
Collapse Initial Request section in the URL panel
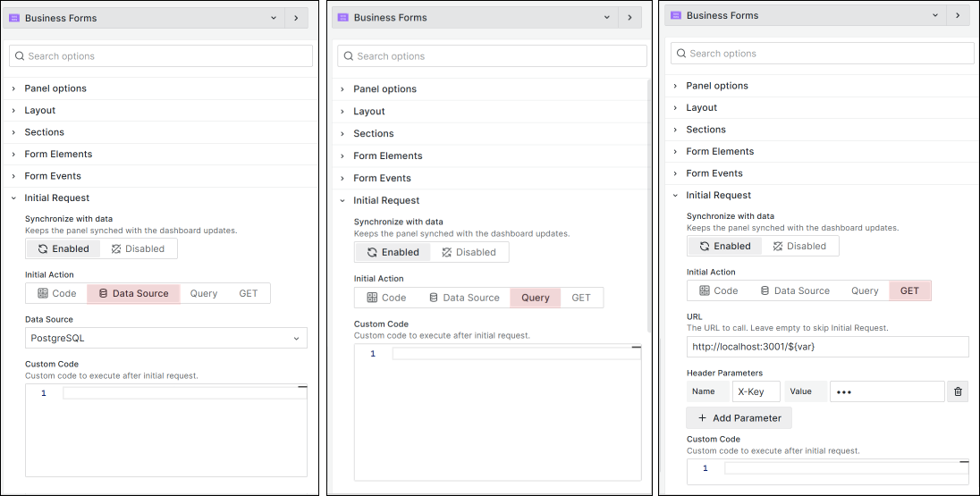(x=718, y=195)
